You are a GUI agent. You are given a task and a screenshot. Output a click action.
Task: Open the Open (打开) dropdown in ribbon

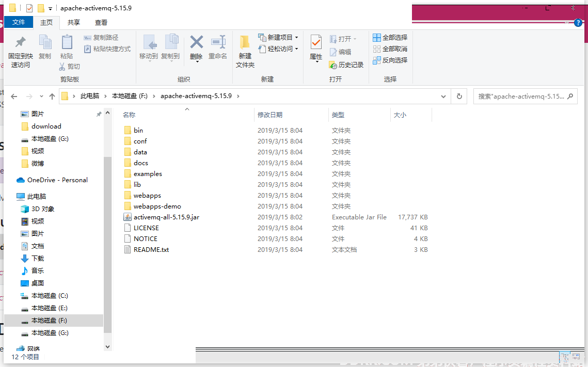343,39
